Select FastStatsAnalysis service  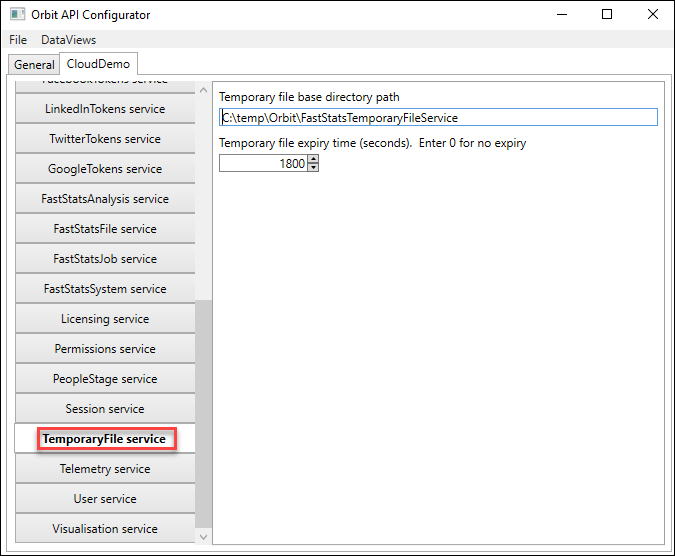105,199
